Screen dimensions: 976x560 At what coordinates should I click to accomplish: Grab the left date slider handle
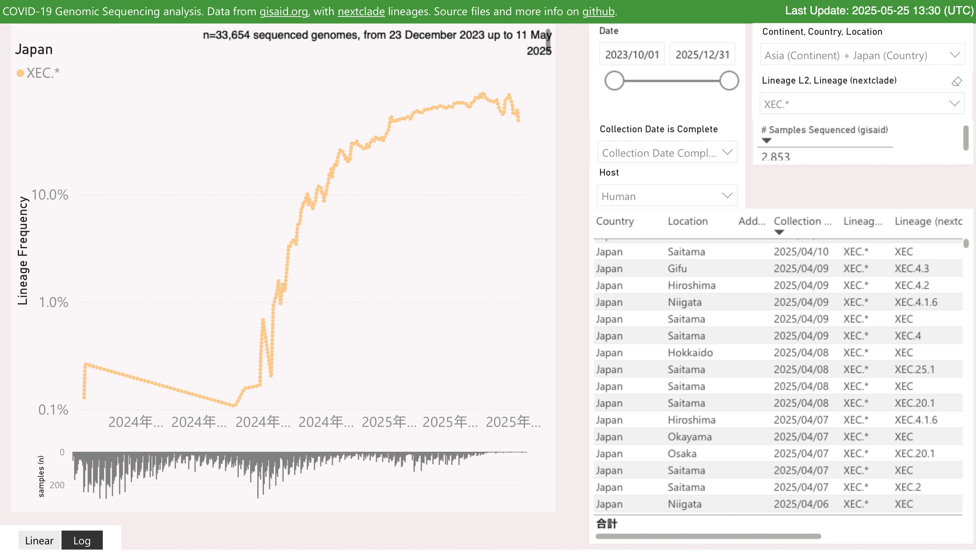pyautogui.click(x=614, y=81)
